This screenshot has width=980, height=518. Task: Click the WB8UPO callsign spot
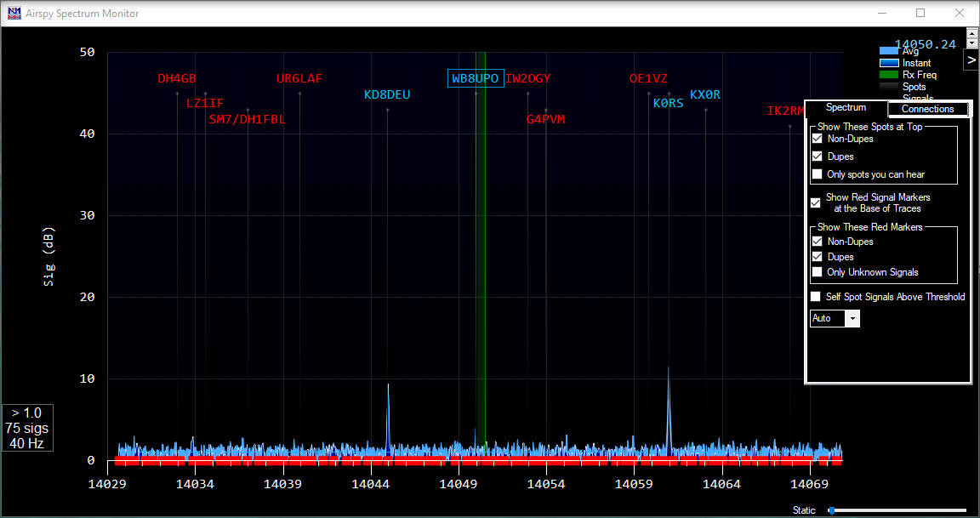pyautogui.click(x=476, y=78)
